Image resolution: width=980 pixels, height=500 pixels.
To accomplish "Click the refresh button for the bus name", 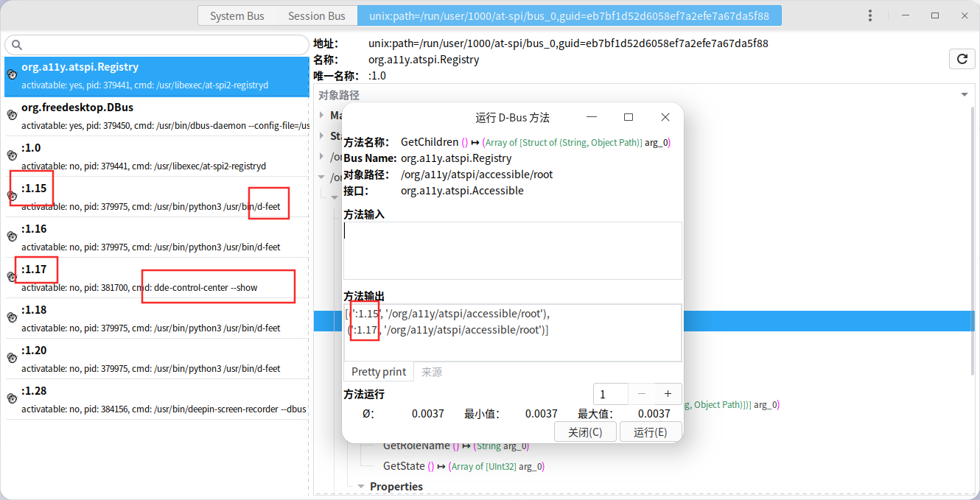I will click(962, 60).
